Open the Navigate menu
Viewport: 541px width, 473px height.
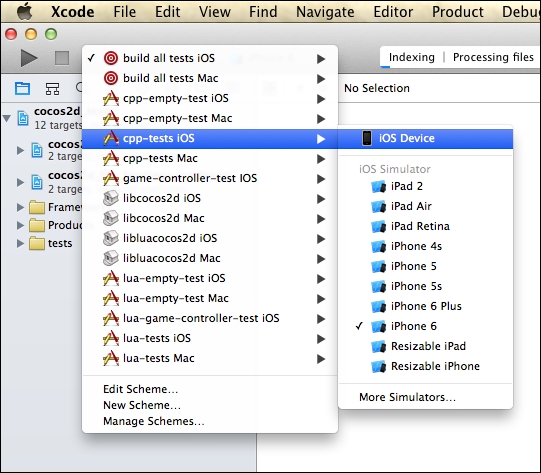click(x=325, y=12)
